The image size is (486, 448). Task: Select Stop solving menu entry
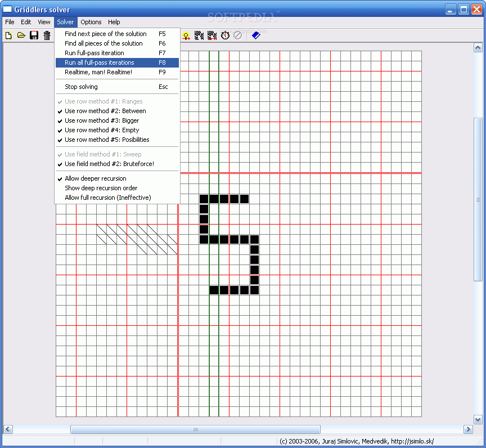click(117, 87)
